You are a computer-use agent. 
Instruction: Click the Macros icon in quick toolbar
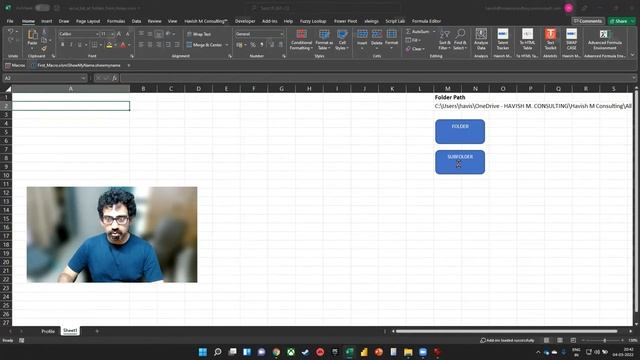coord(15,65)
